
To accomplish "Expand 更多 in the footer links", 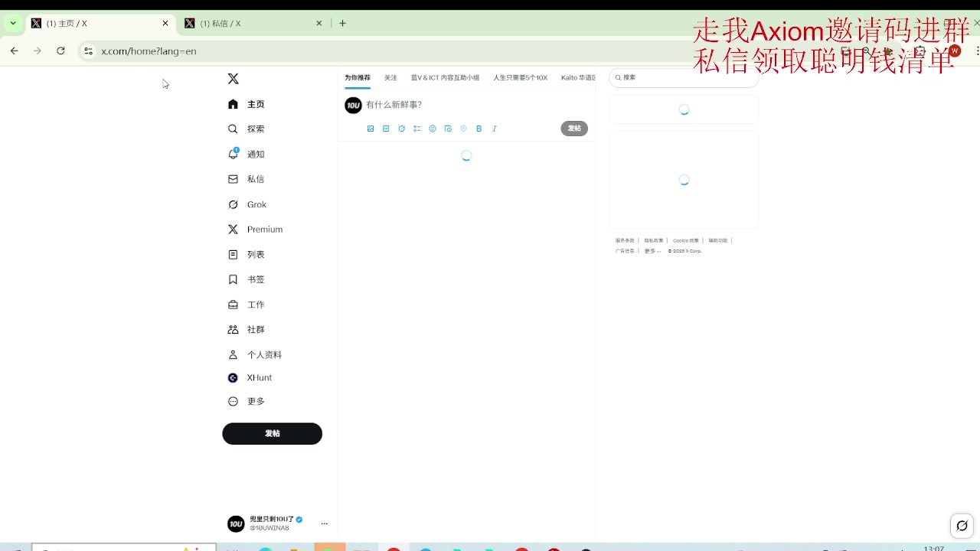I will pyautogui.click(x=652, y=251).
